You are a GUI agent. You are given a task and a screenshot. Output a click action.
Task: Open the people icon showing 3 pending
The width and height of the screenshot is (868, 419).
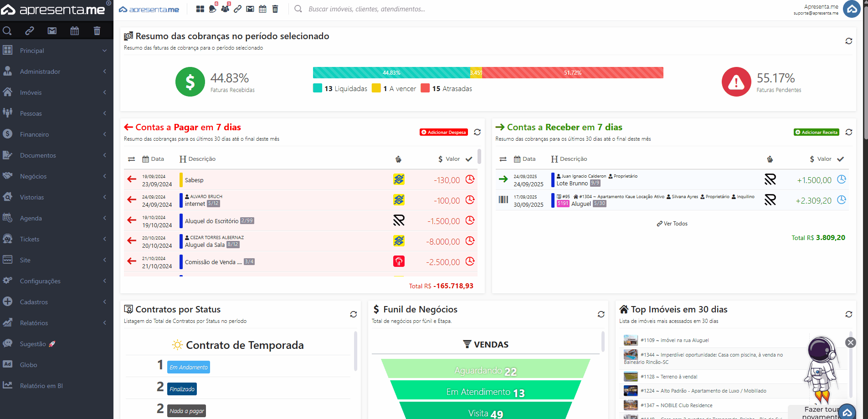pos(225,9)
